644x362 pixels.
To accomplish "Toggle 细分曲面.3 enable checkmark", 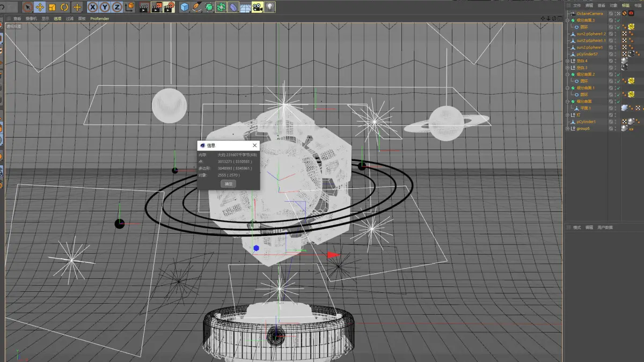I will tap(618, 20).
